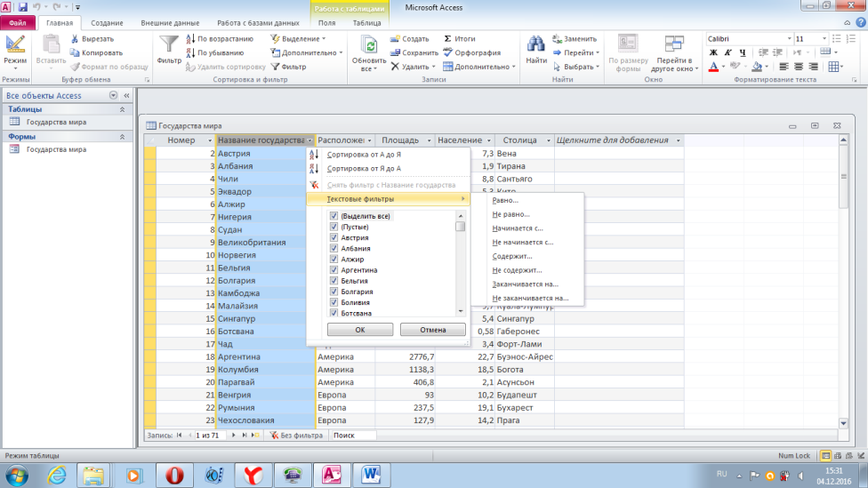This screenshot has height=488, width=868.
Task: Open Yandex browser from taskbar
Action: click(x=253, y=476)
